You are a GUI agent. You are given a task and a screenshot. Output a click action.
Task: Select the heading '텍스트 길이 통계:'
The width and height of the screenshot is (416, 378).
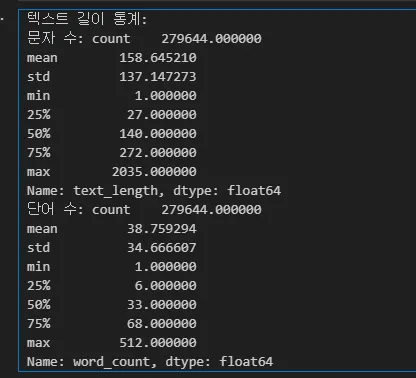pyautogui.click(x=87, y=19)
